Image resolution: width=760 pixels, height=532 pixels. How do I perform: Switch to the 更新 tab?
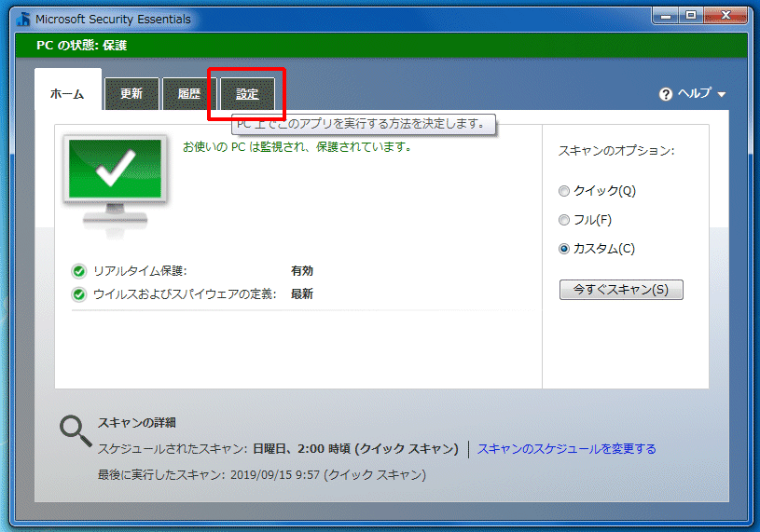(131, 94)
